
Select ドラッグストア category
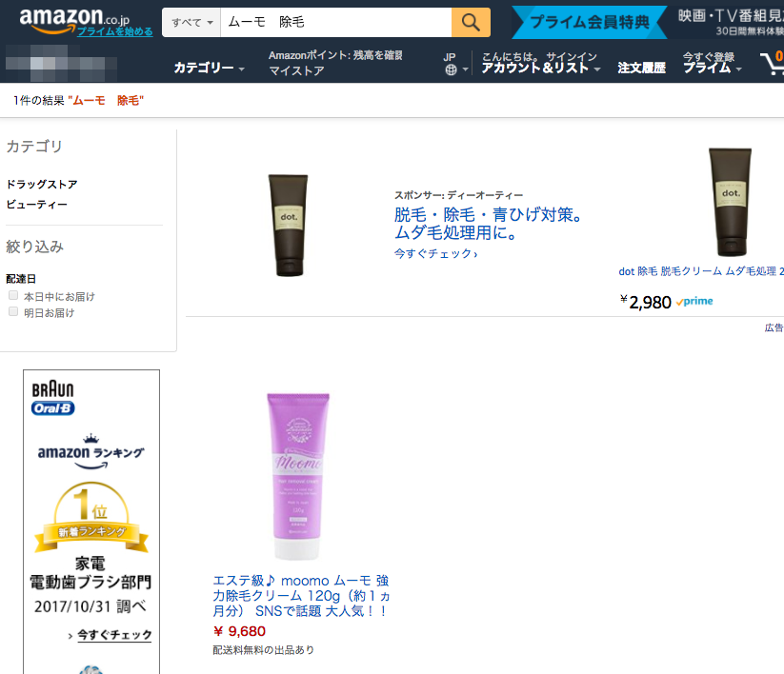(42, 185)
